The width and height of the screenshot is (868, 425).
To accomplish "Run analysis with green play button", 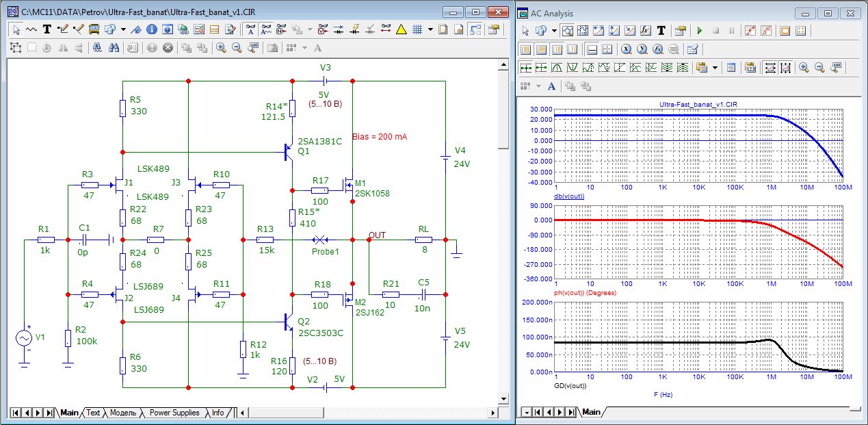I will (699, 31).
